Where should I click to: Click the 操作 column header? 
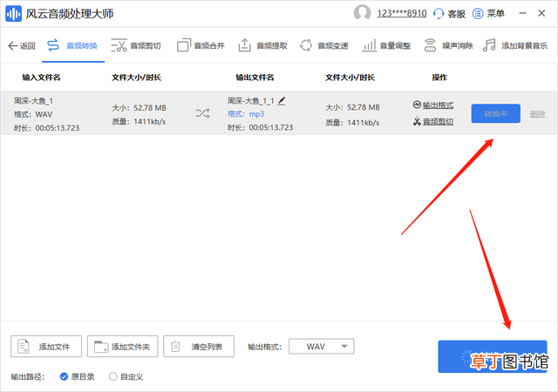(439, 78)
